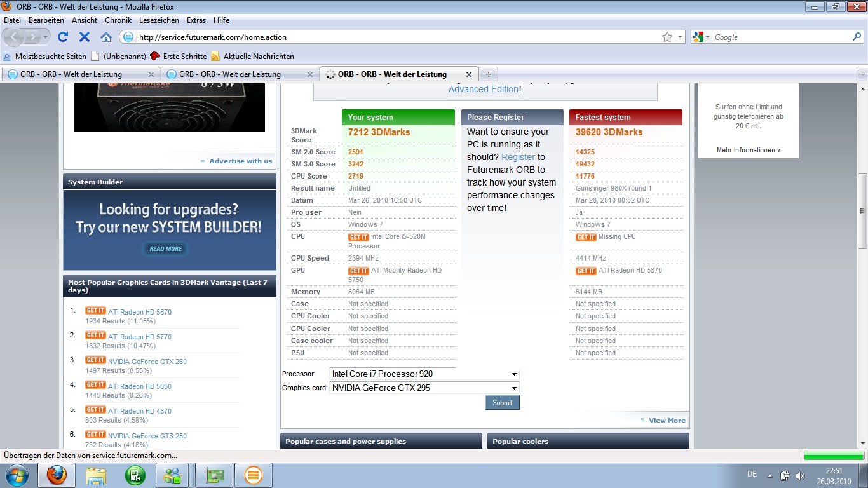This screenshot has height=488, width=868.
Task: Show hidden tray icons arrow
Action: pos(770,475)
